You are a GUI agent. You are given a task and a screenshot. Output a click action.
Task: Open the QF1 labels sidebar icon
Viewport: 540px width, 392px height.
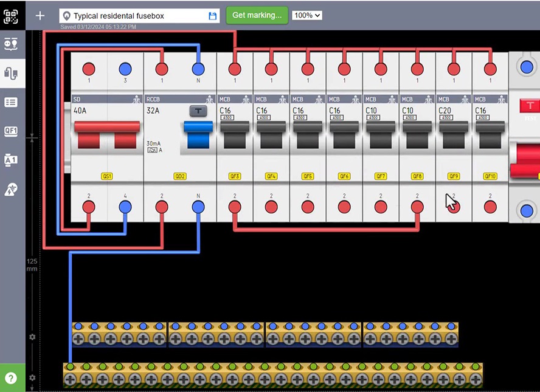point(11,131)
